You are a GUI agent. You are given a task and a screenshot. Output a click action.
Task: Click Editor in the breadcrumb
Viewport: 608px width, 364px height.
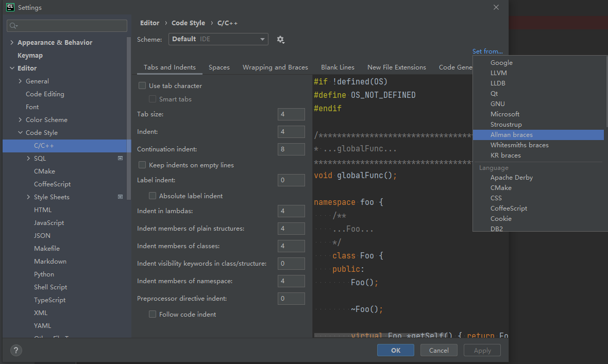pos(149,23)
